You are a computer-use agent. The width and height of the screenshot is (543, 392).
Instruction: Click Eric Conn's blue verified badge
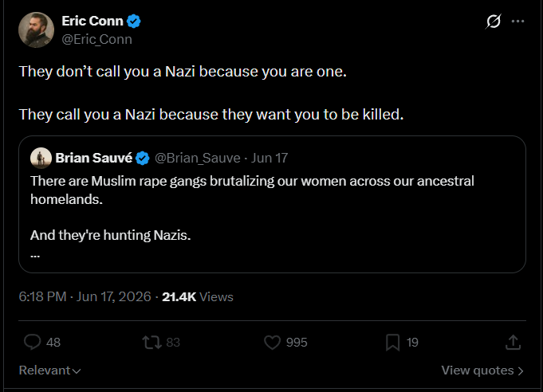pos(134,22)
